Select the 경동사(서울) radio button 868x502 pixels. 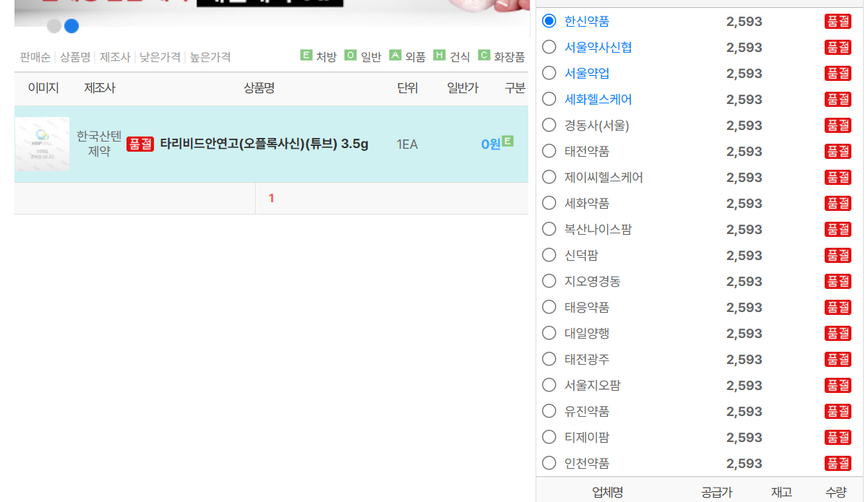point(549,125)
